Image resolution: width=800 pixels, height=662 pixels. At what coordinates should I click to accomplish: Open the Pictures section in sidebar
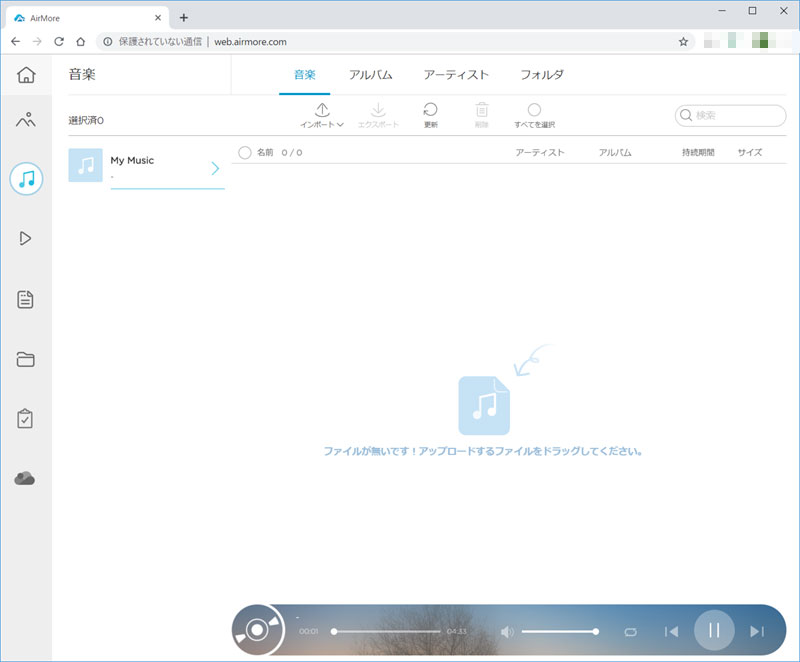click(26, 121)
